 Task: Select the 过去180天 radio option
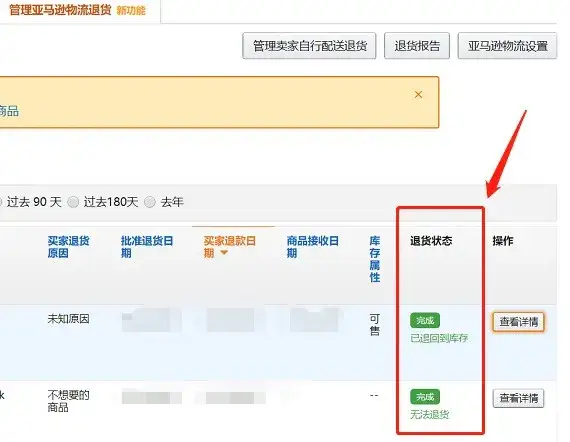point(73,202)
